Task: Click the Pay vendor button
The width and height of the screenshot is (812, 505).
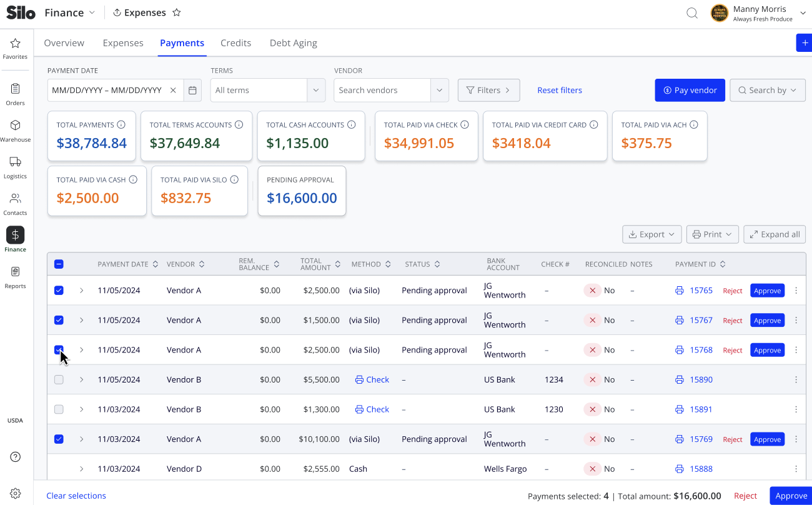Action: pos(690,90)
